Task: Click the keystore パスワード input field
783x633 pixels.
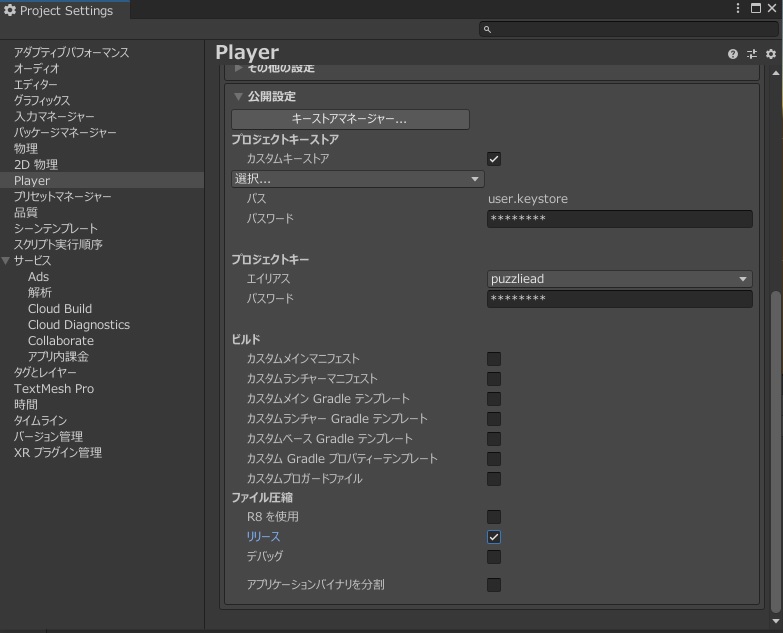Action: [620, 219]
